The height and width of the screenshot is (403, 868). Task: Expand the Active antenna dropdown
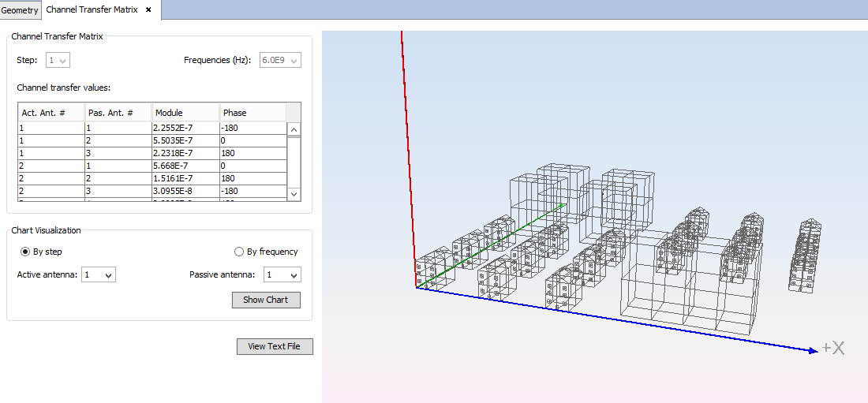pyautogui.click(x=99, y=274)
